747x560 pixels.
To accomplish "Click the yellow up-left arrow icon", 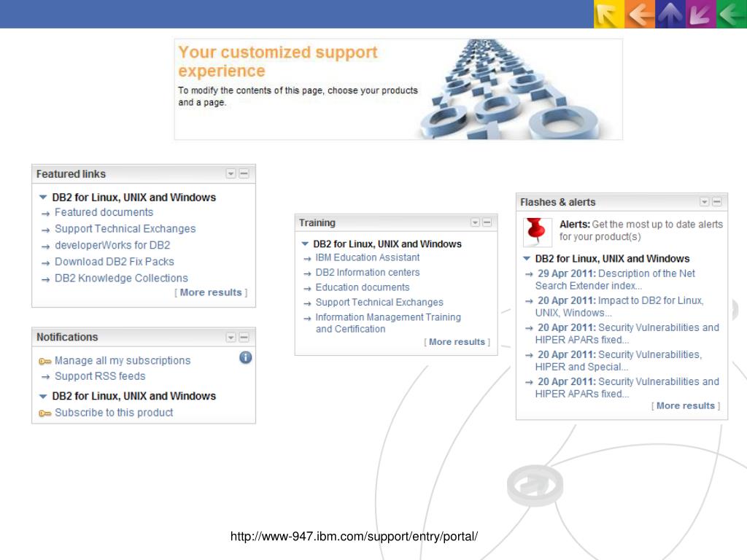I will click(x=609, y=14).
